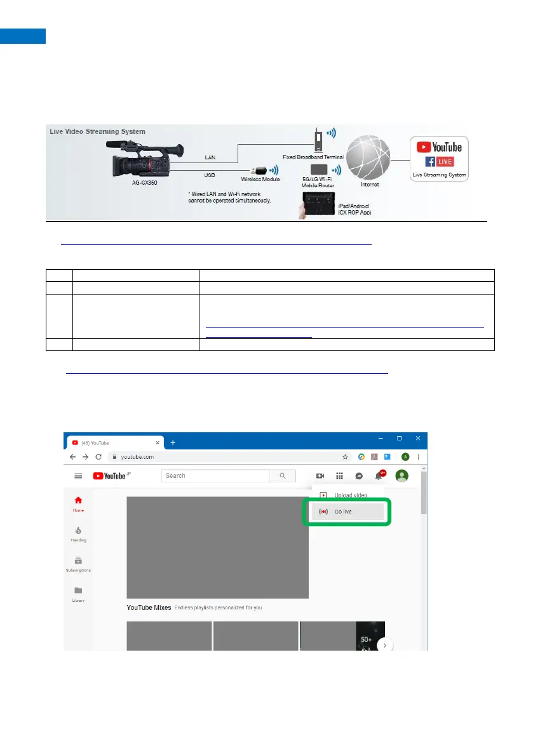The height and width of the screenshot is (756, 533).
Task: Open a new browser tab with plus
Action: (173, 442)
